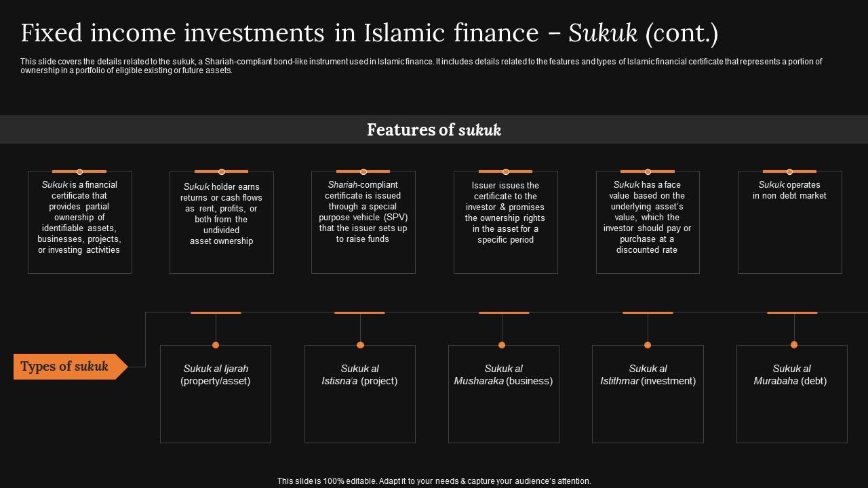The height and width of the screenshot is (488, 868).
Task: Select the orange dot above Sukuk al Murabaha
Action: 794,345
